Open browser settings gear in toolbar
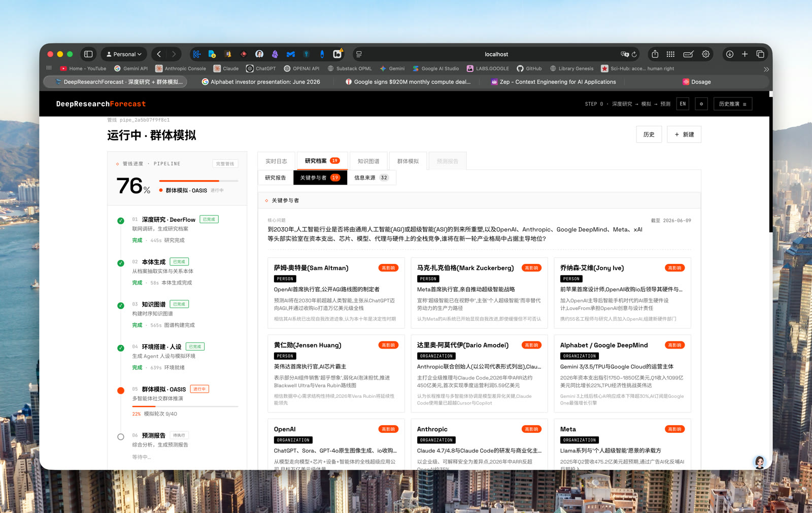Image resolution: width=812 pixels, height=513 pixels. 705,54
